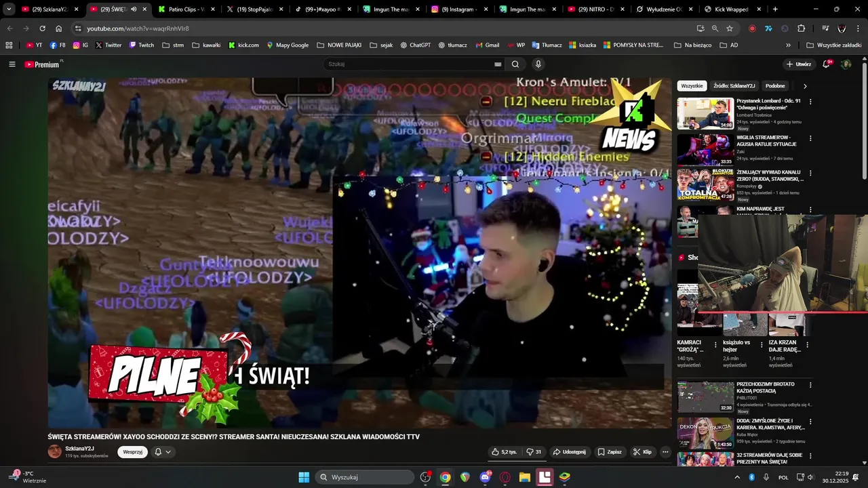Open options for Przystanek Lombard video
868x488 pixels.
tap(810, 102)
